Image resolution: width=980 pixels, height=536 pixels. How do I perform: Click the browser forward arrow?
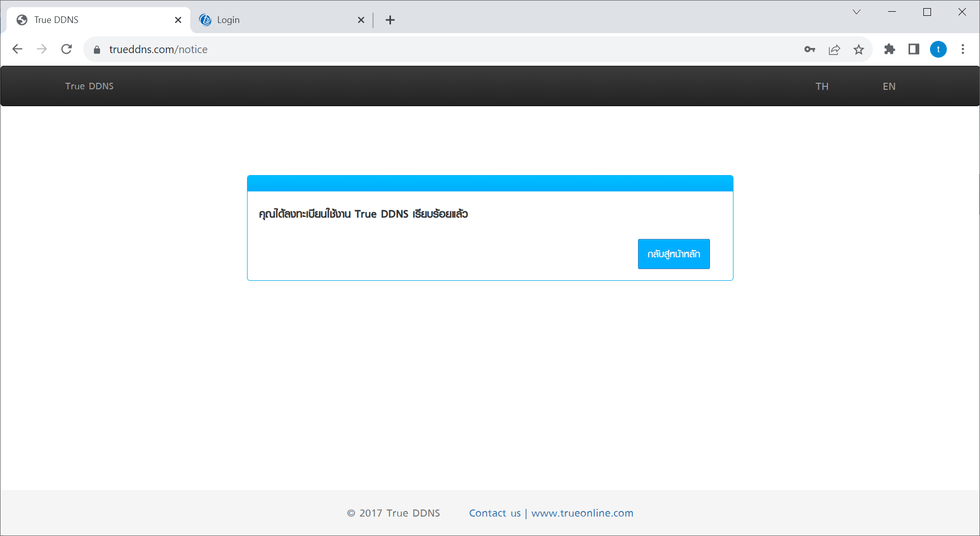(42, 49)
